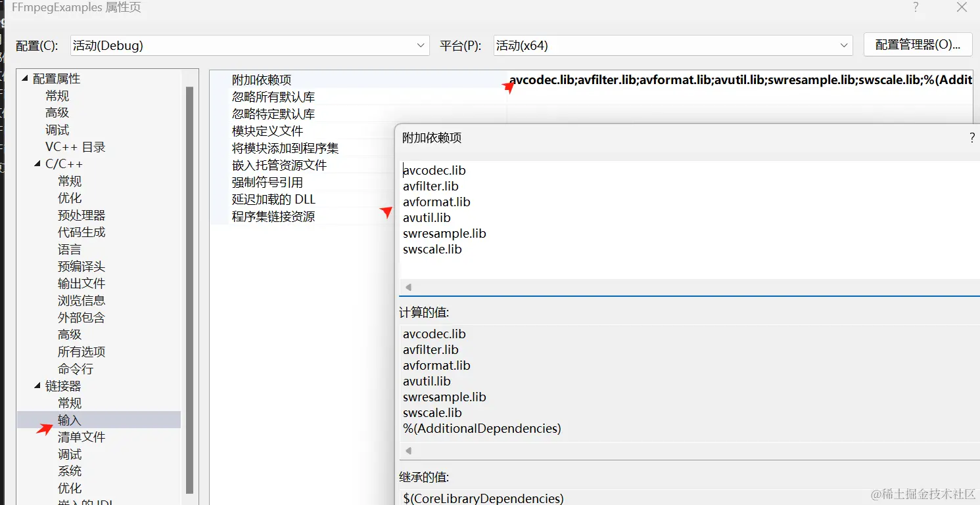Click avformat.lib in the editable list
Viewport: 980px width, 505px height.
click(x=436, y=202)
